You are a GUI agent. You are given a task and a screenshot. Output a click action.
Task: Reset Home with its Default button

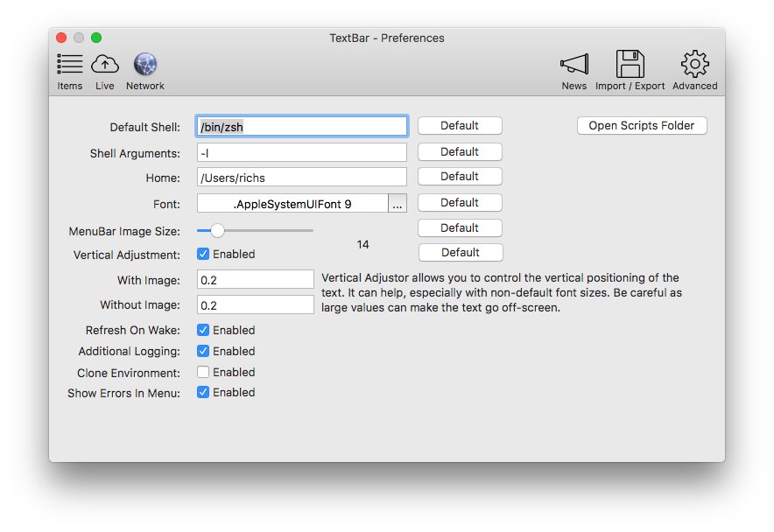click(x=460, y=177)
